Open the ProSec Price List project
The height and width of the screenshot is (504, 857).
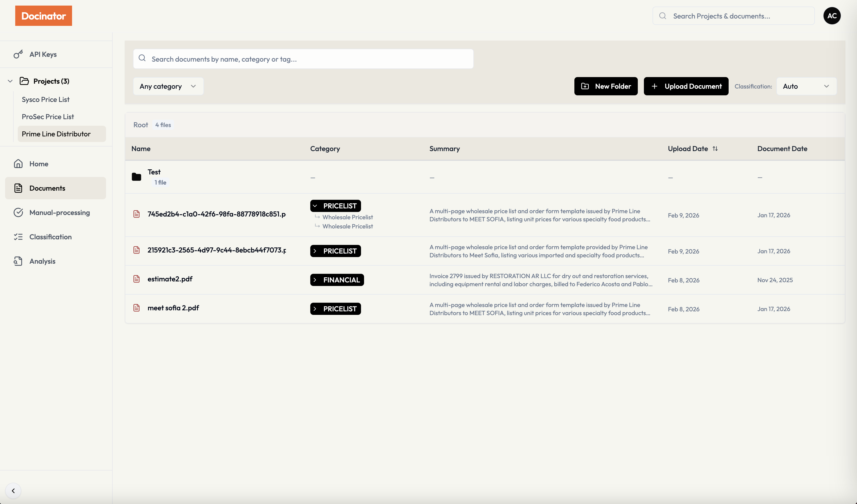click(48, 117)
